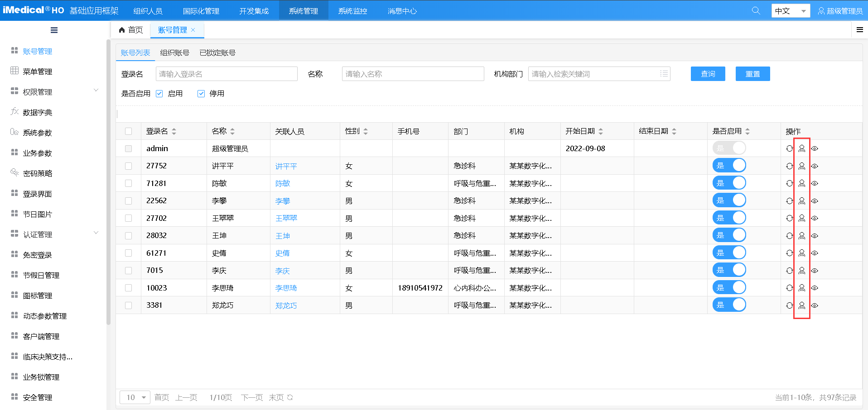Open the 机构部门 picker icon

point(664,74)
